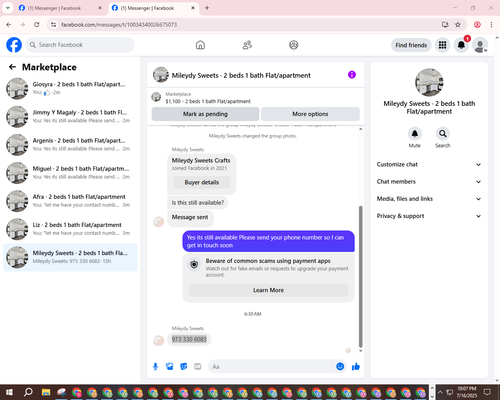Click the Facebook logo icon
Viewport: 500px width, 400px height.
tap(14, 45)
